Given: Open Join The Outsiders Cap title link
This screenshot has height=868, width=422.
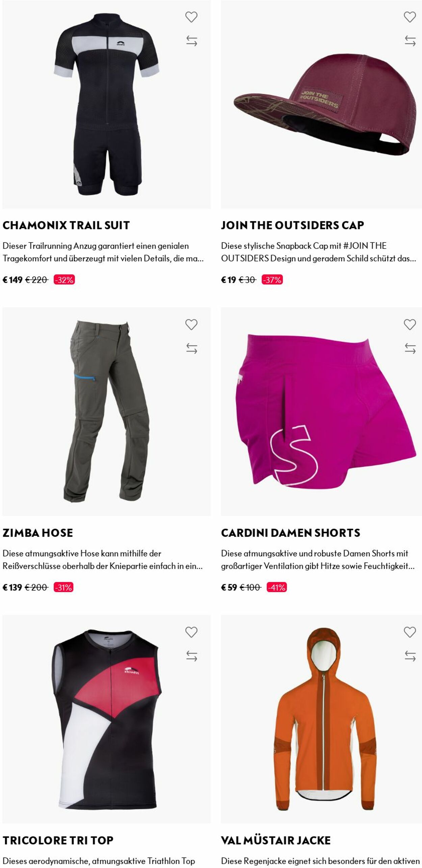Looking at the screenshot, I should click(292, 225).
